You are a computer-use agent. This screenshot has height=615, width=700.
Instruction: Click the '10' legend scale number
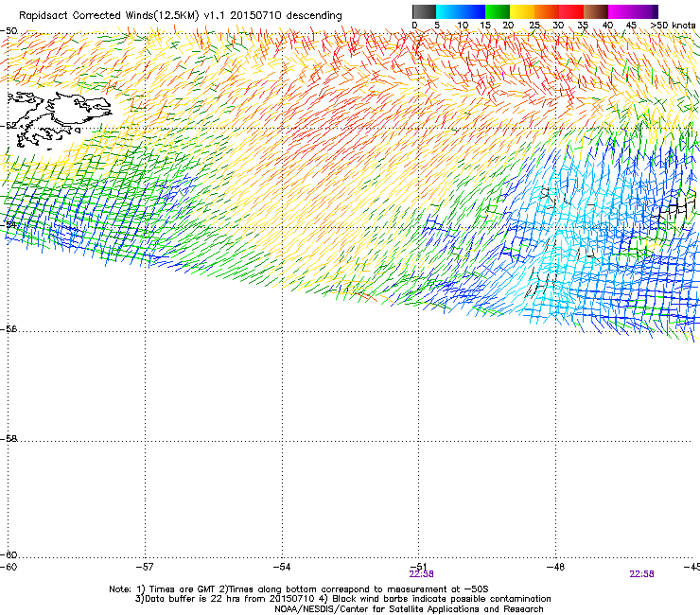coord(463,26)
